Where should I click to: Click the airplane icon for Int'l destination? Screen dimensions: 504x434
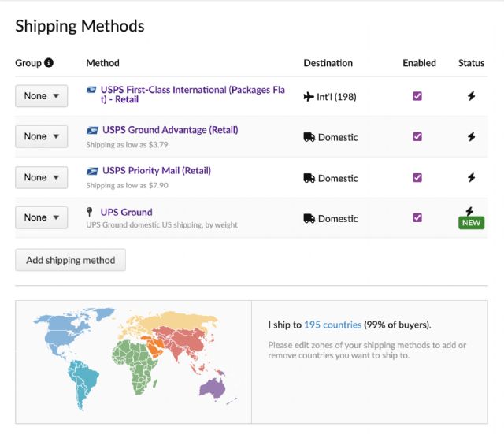click(308, 97)
